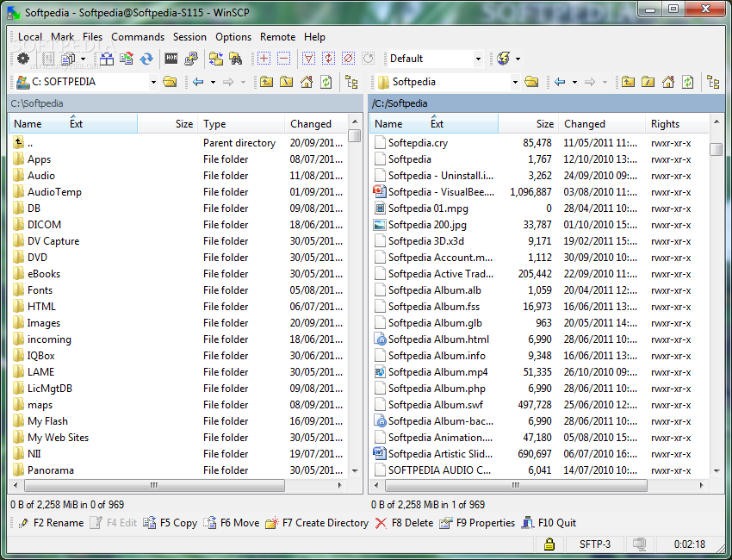Open the console terminal icon
The image size is (732, 560).
pyautogui.click(x=171, y=59)
